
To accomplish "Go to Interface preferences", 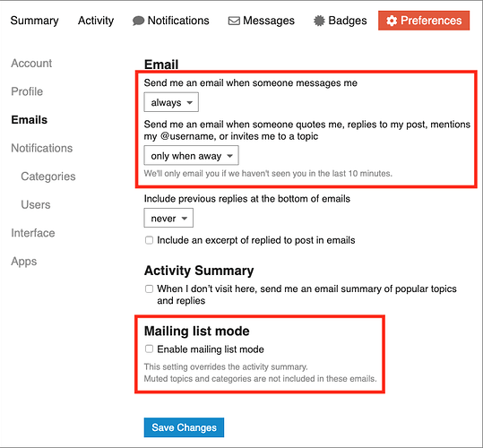I will pyautogui.click(x=33, y=233).
